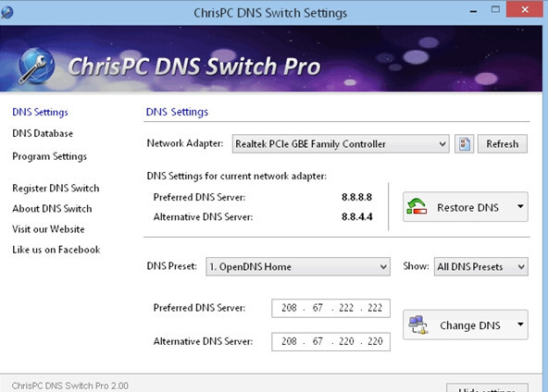Open the Restore DNS dropdown arrow
Viewport: 548px width, 392px height.
click(520, 207)
